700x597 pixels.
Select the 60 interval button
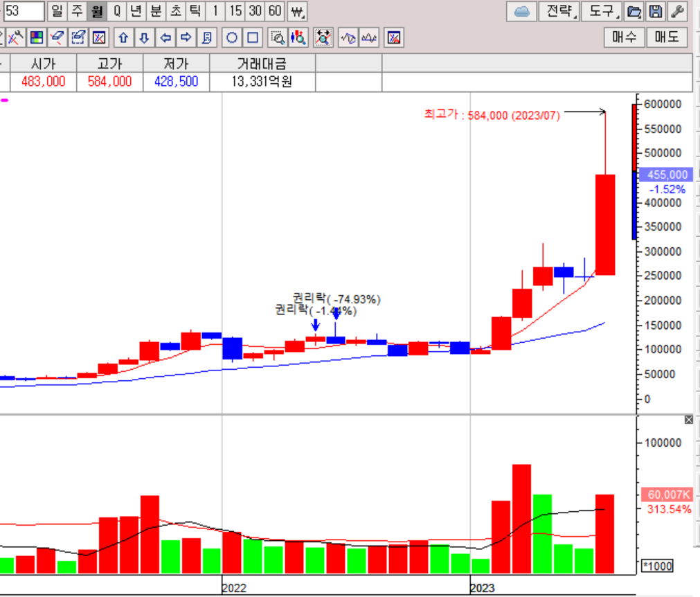tap(275, 11)
